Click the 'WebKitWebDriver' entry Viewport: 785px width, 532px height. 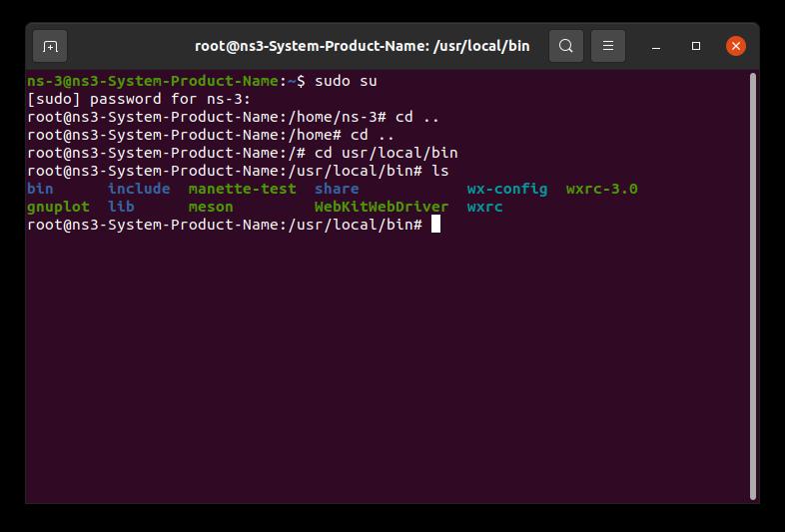tap(382, 208)
